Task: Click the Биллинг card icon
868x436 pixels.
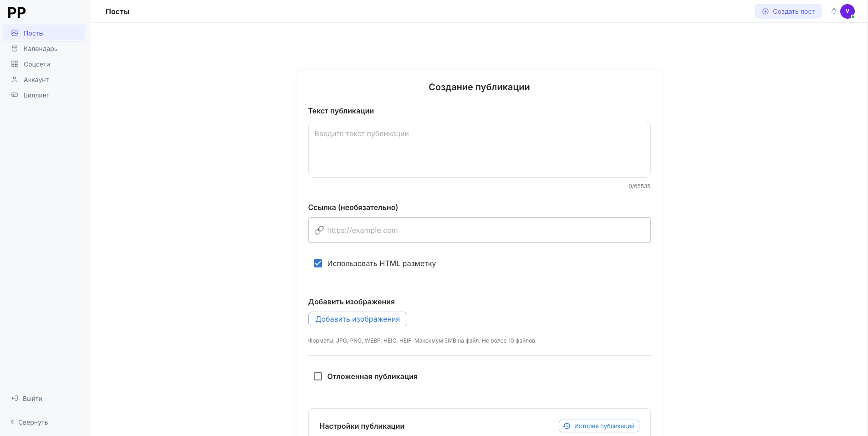Action: (x=15, y=95)
